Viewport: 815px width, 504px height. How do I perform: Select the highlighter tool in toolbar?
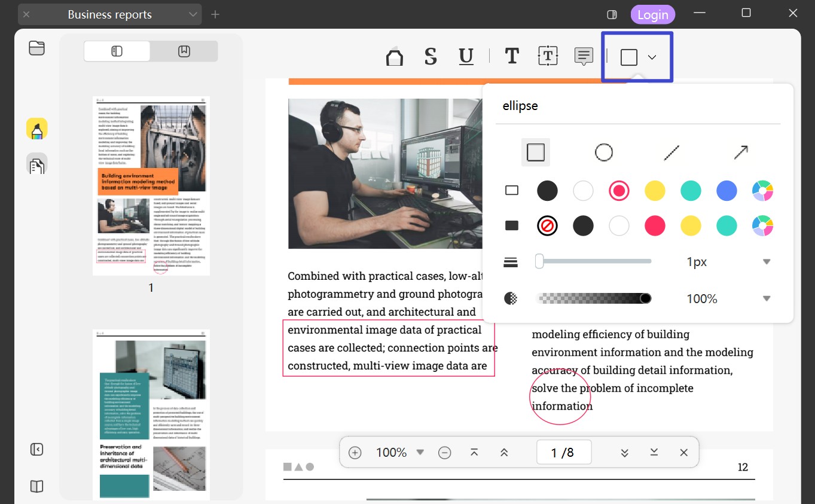click(394, 56)
